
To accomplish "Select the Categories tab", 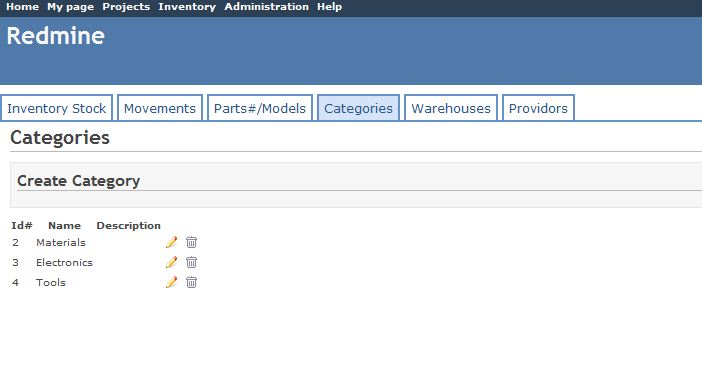I will 358,108.
